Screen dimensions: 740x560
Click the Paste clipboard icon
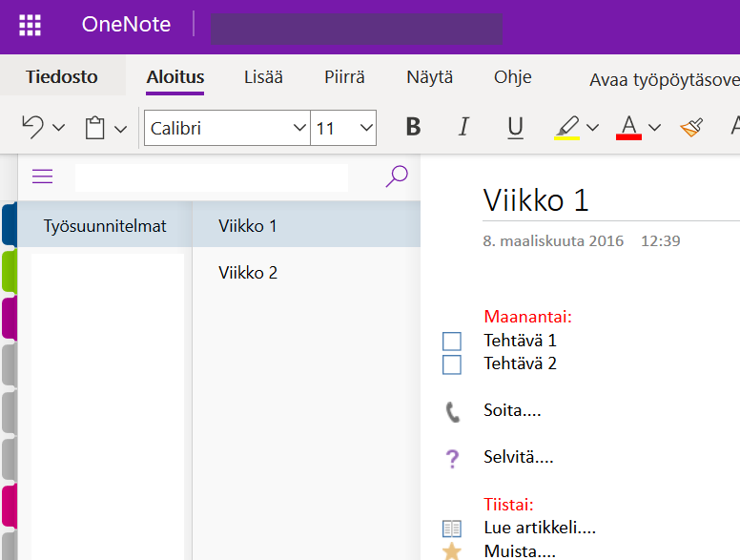point(94,128)
